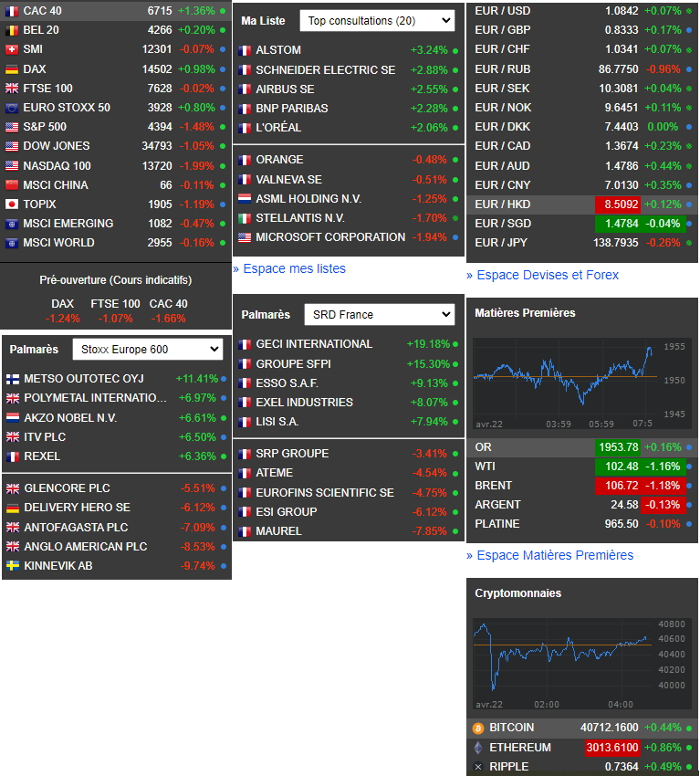
Task: Click the Bitcoin orange coin icon
Action: coord(478,728)
